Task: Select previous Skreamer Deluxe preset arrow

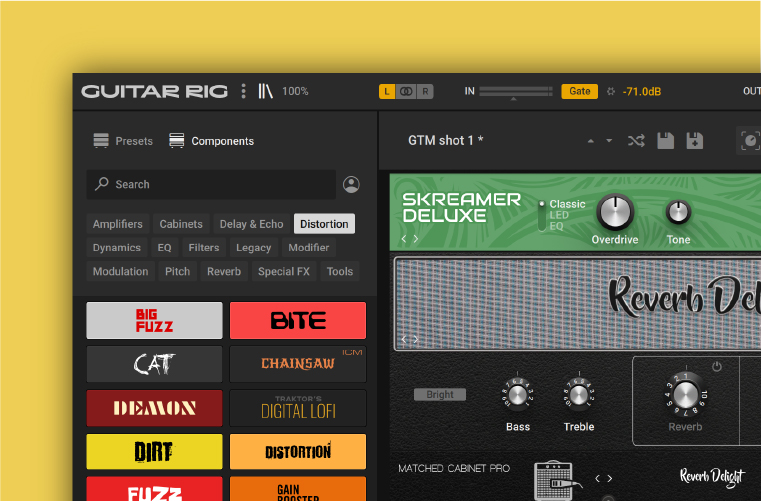Action: pyautogui.click(x=404, y=239)
